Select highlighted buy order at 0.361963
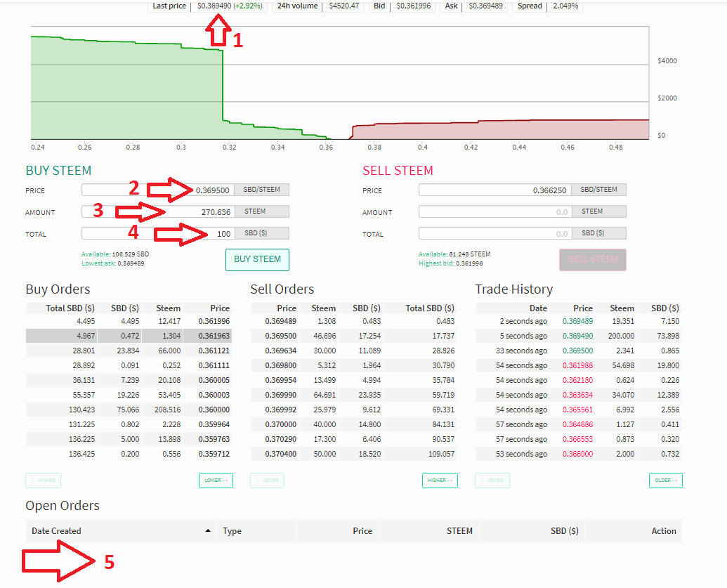 tap(129, 336)
